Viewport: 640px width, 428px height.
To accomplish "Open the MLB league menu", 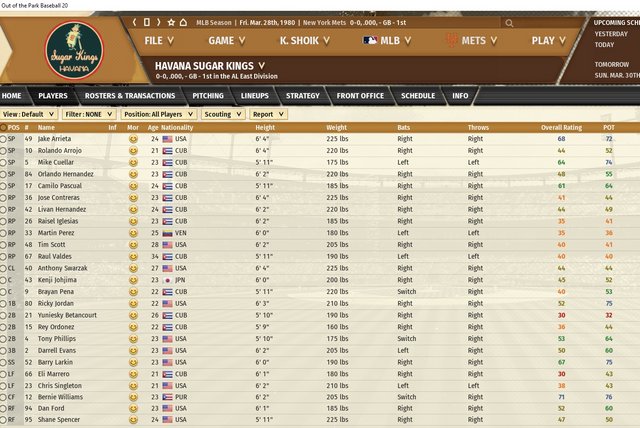I will pyautogui.click(x=387, y=40).
